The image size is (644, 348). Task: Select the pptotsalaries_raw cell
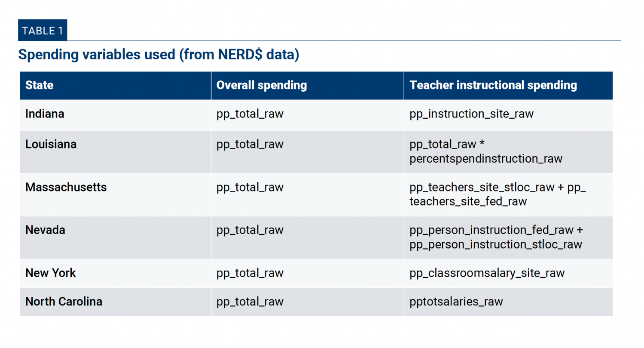pos(456,302)
